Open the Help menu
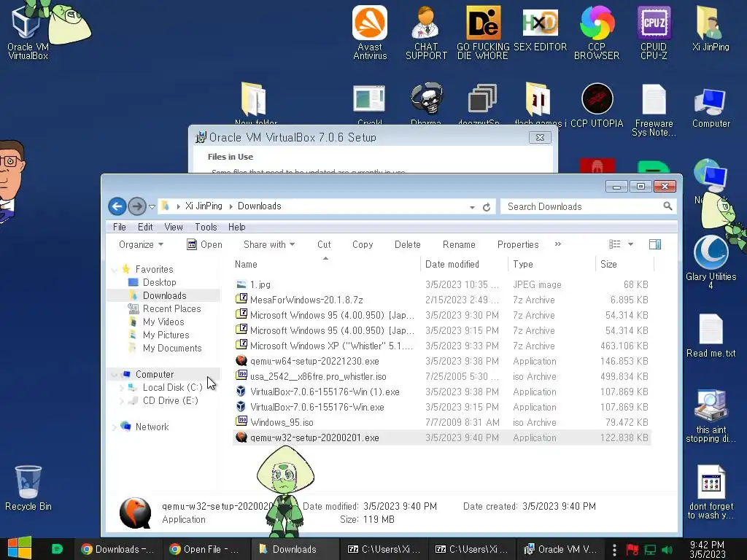Viewport: 747px width, 560px height. point(237,227)
